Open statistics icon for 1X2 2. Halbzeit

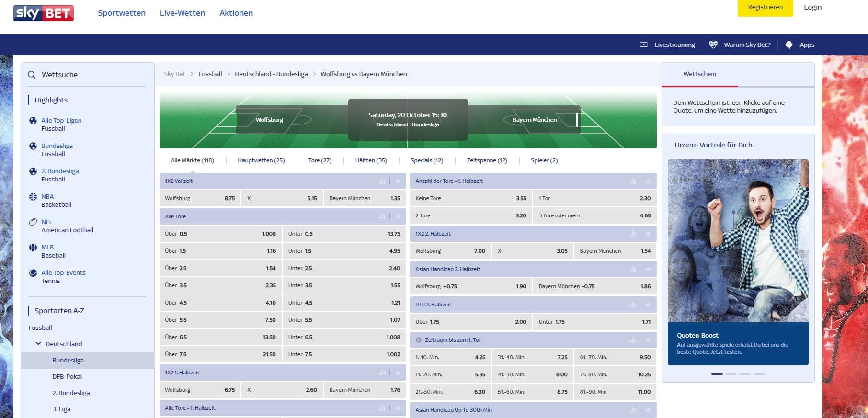(633, 234)
